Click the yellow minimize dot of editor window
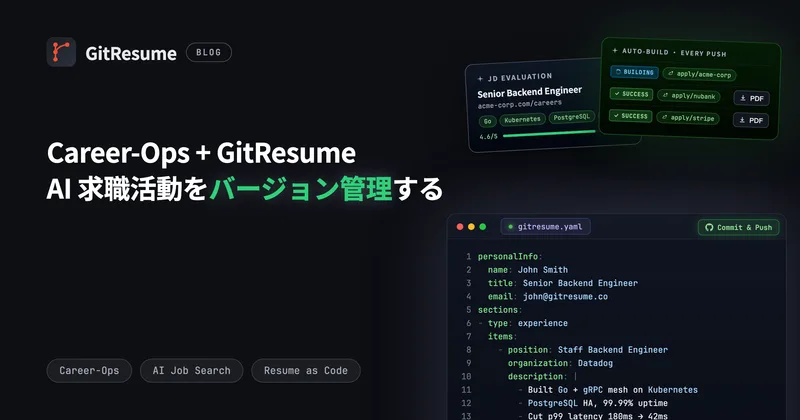The width and height of the screenshot is (800, 420). pos(471,227)
